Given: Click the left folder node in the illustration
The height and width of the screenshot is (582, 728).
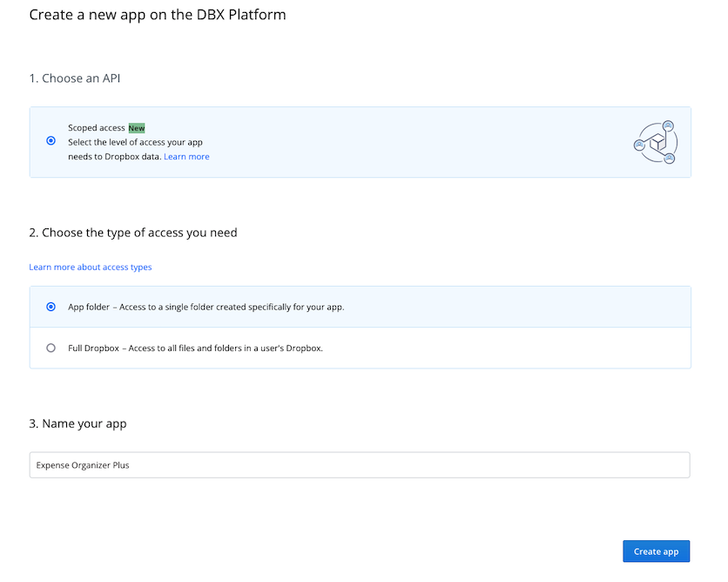Looking at the screenshot, I should click(x=639, y=144).
